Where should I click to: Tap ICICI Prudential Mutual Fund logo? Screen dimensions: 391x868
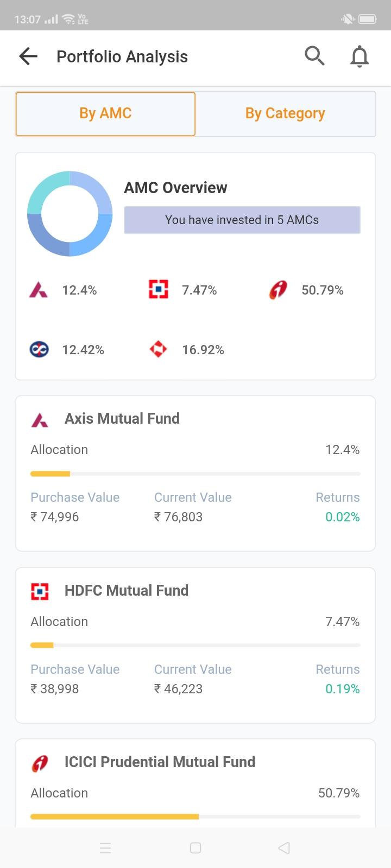coord(40,763)
